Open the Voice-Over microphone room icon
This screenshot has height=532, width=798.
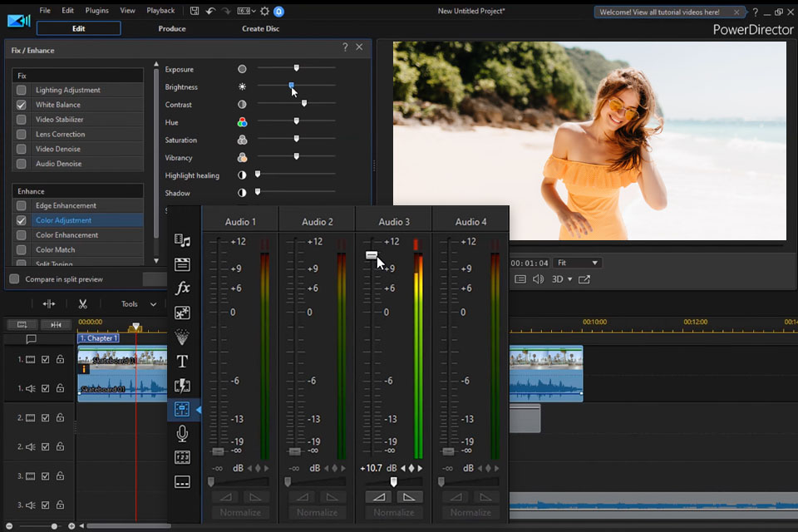[x=182, y=433]
